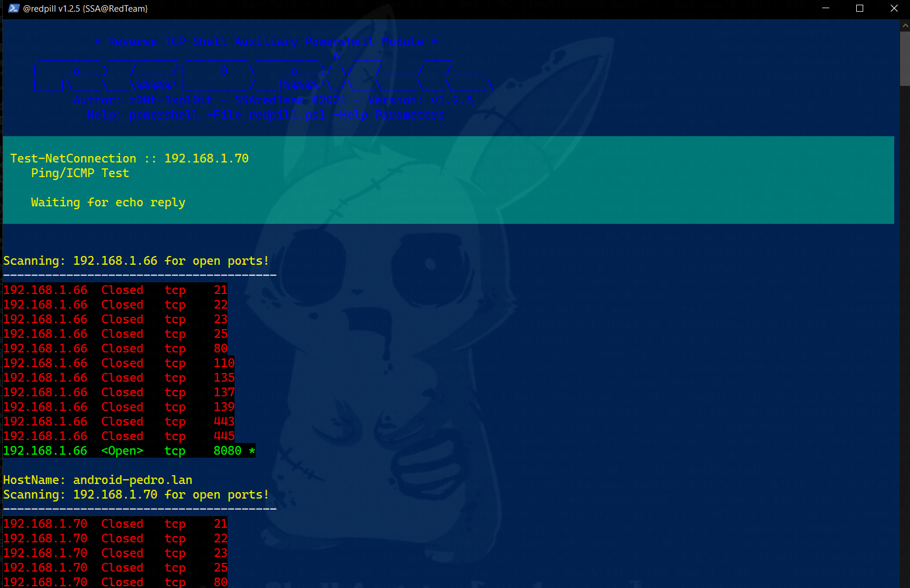Click 'Waiting for echo reply' text
Image resolution: width=910 pixels, height=588 pixels.
[108, 202]
